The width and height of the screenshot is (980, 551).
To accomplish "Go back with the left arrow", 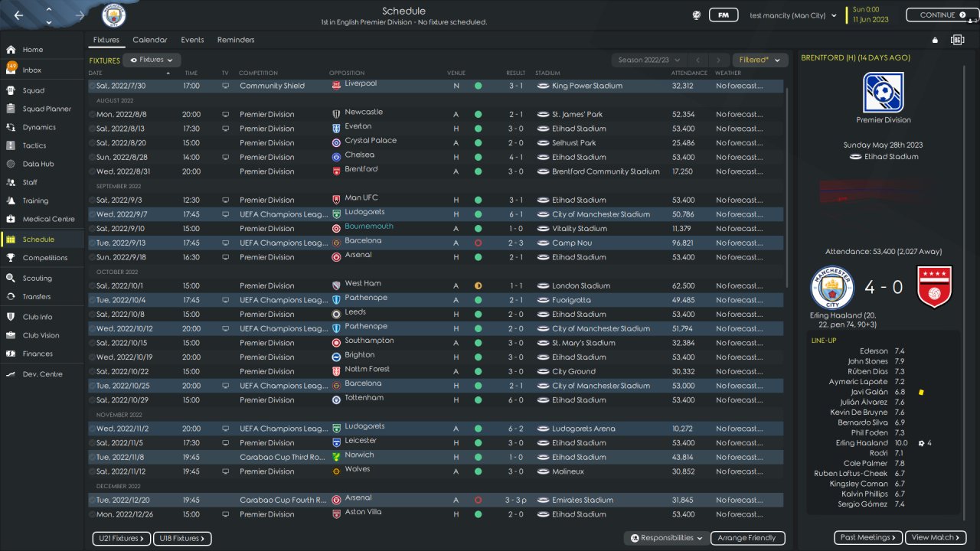I will pos(18,15).
